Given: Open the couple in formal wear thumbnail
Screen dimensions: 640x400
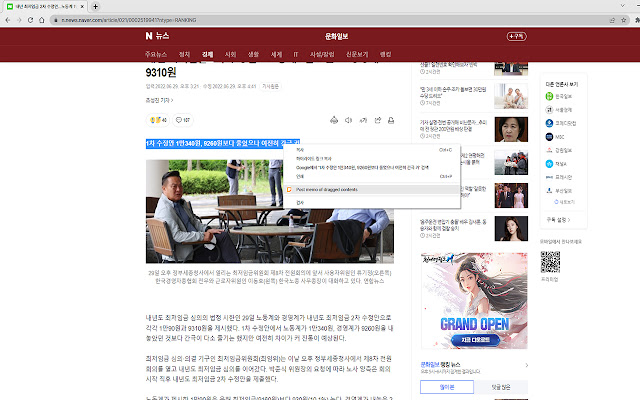Looking at the screenshot, I should click(x=511, y=196).
